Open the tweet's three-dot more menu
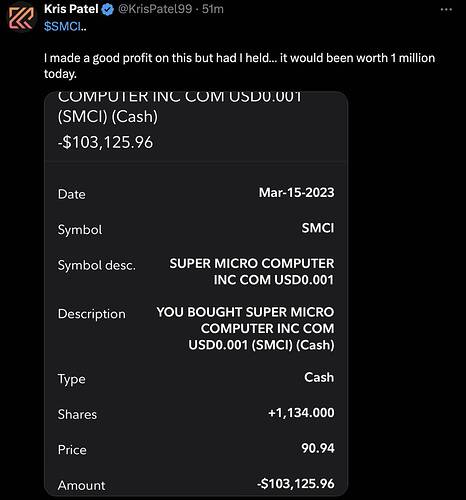Screen dimensions: 466x500 click(x=446, y=10)
